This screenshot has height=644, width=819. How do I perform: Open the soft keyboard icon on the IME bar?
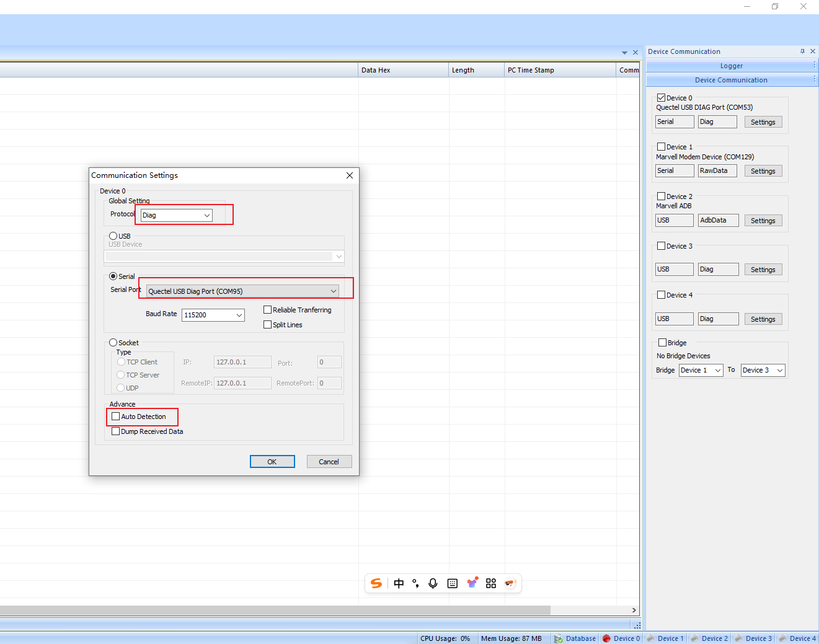[453, 583]
